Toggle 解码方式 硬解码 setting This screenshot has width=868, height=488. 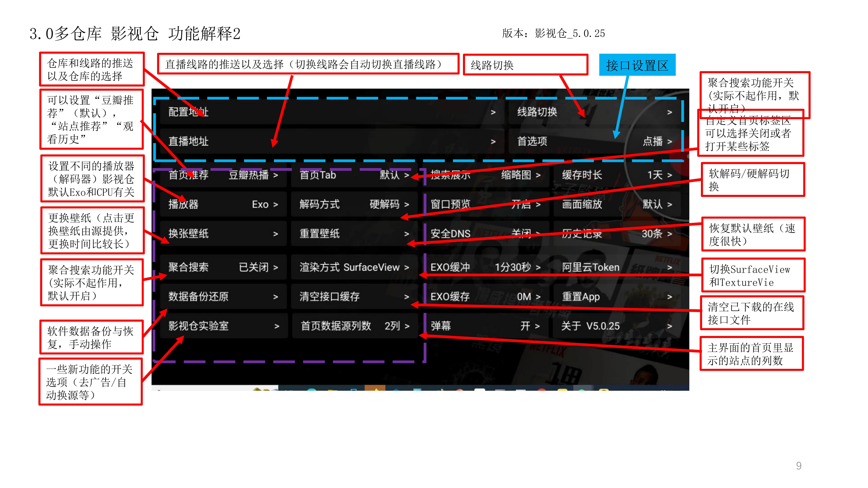(x=354, y=204)
